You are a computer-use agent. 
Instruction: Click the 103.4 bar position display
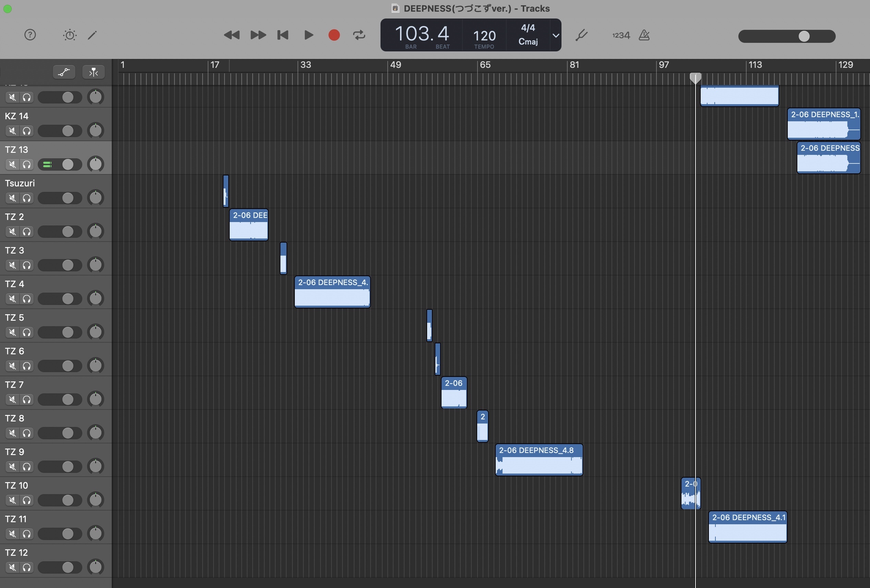click(x=422, y=34)
